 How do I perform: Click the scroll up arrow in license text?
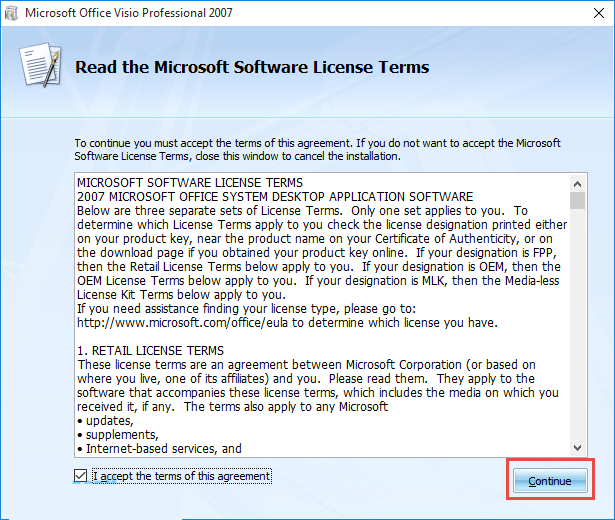[x=577, y=184]
